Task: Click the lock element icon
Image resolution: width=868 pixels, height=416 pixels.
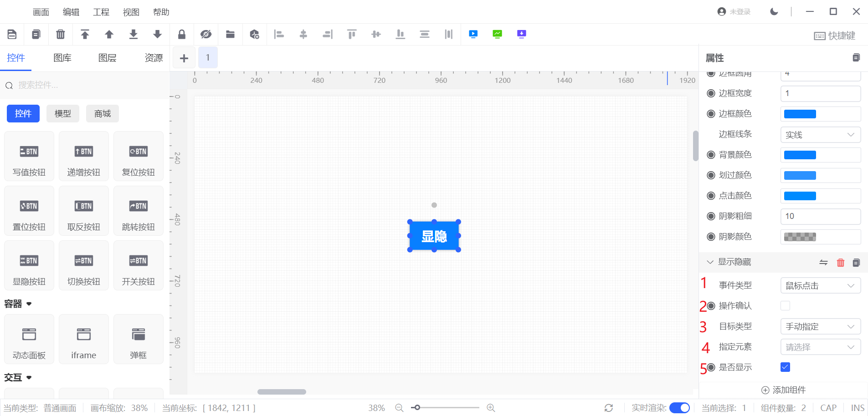Action: tap(182, 34)
